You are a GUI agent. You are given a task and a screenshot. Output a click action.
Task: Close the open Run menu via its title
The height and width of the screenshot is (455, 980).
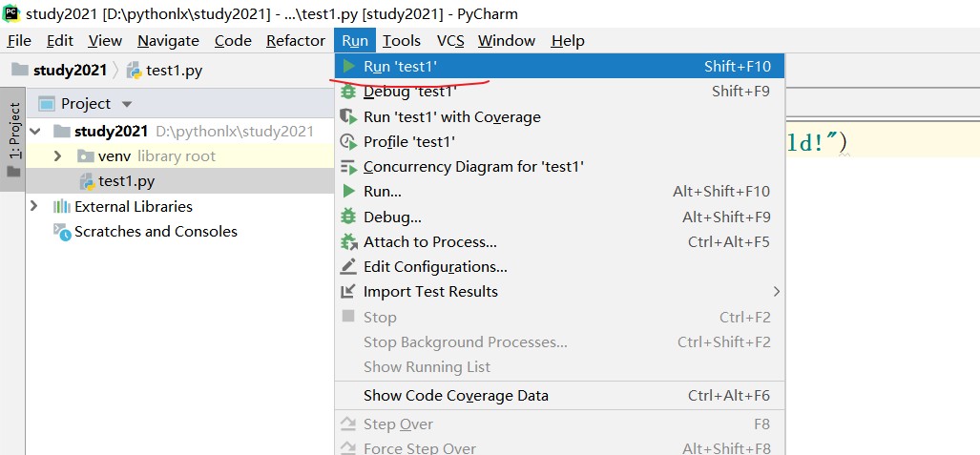point(355,41)
